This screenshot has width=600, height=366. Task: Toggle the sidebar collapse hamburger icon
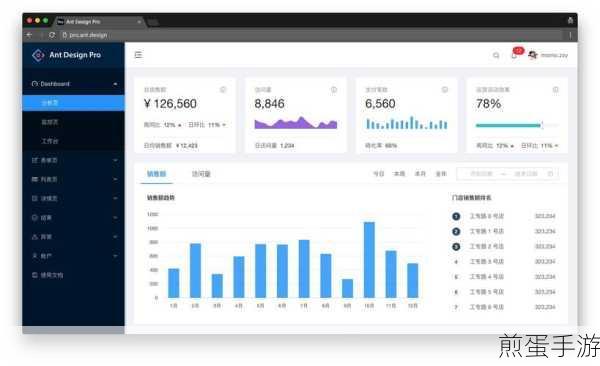[x=139, y=55]
